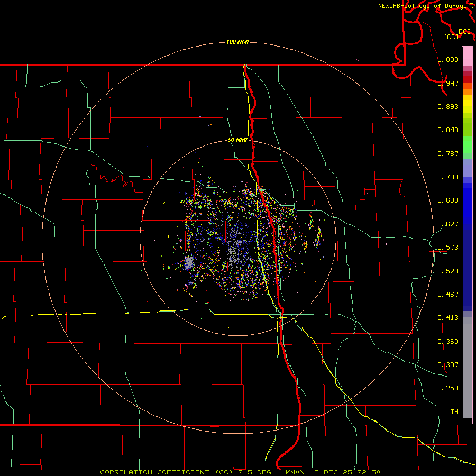The height and width of the screenshot is (476, 476).
Task: Click the 0.680 color scale value
Action: [x=448, y=200]
